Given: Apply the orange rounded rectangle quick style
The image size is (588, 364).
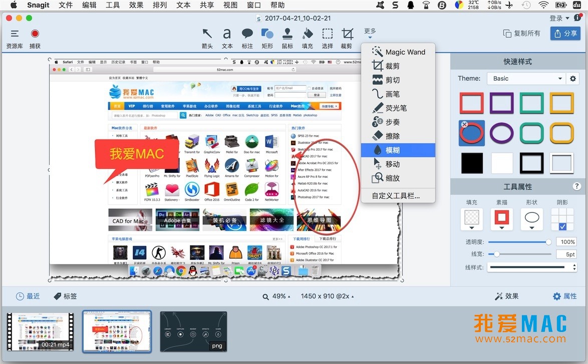Looking at the screenshot, I should tap(562, 133).
